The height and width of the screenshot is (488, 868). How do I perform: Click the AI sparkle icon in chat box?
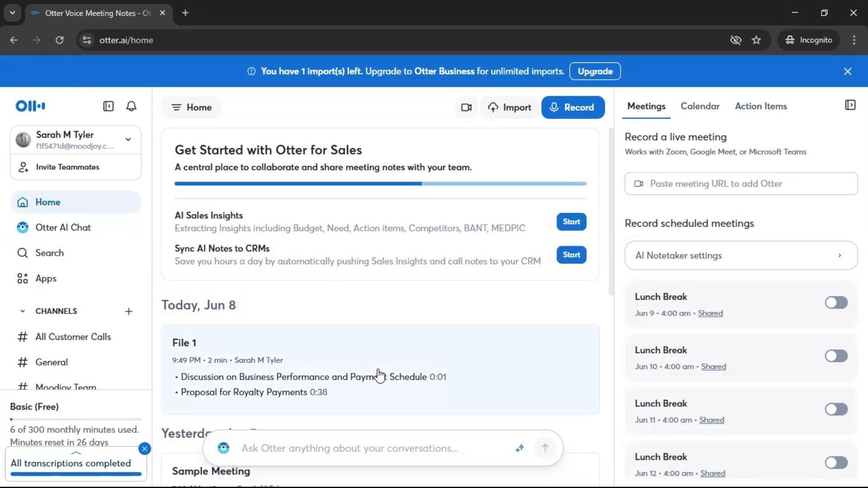[x=519, y=448]
